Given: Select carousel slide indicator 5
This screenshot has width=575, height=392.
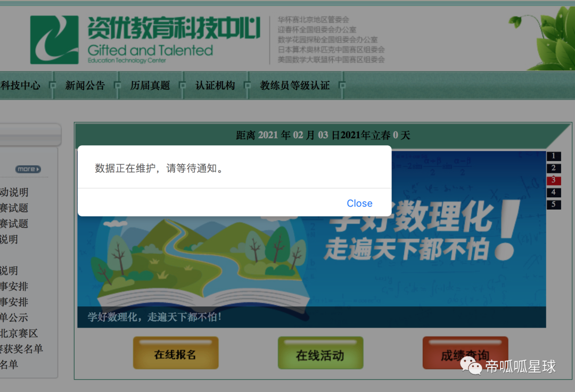Looking at the screenshot, I should (554, 205).
